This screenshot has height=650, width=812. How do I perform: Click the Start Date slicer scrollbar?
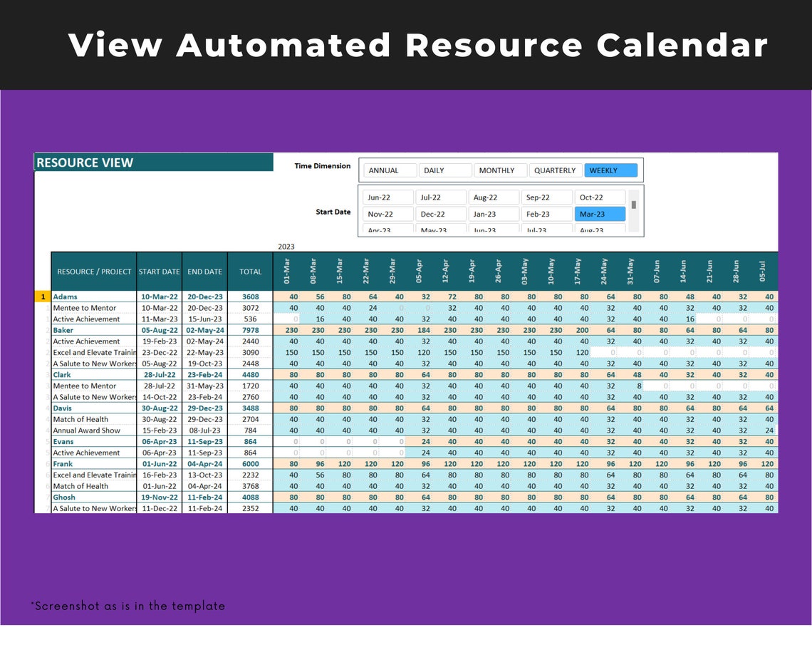(x=633, y=211)
